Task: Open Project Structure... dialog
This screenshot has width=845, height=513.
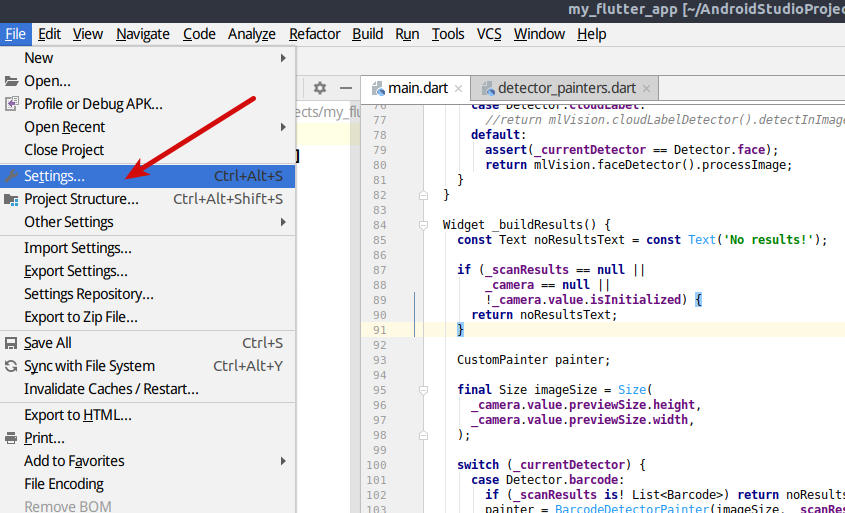Action: tap(148, 199)
